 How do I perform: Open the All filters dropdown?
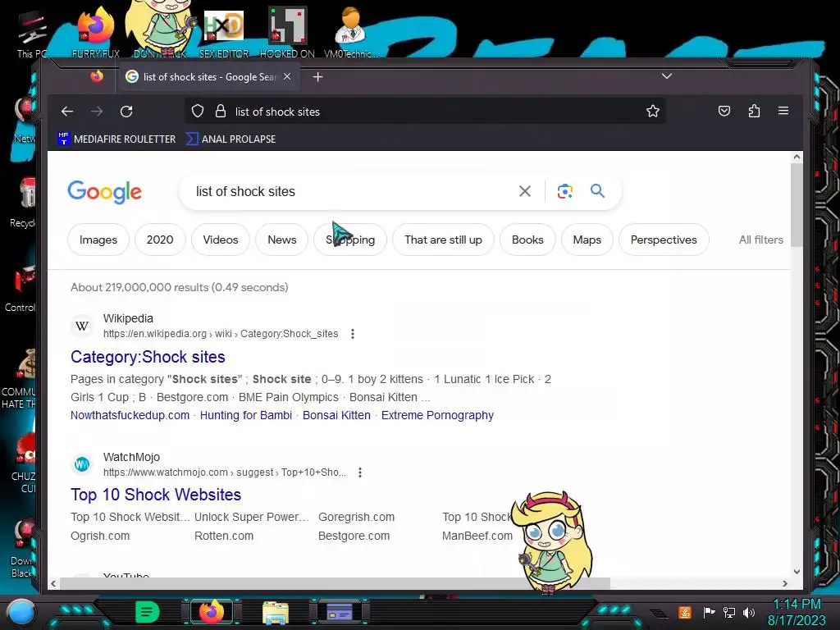(760, 240)
